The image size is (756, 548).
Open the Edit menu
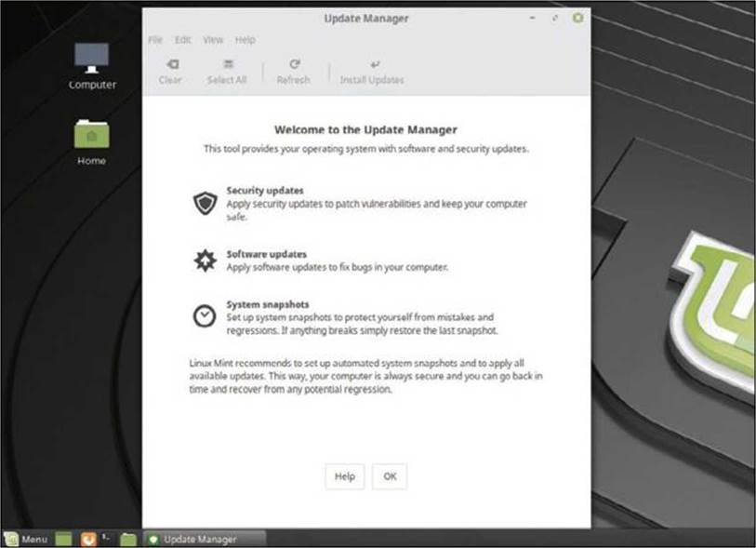click(x=183, y=40)
